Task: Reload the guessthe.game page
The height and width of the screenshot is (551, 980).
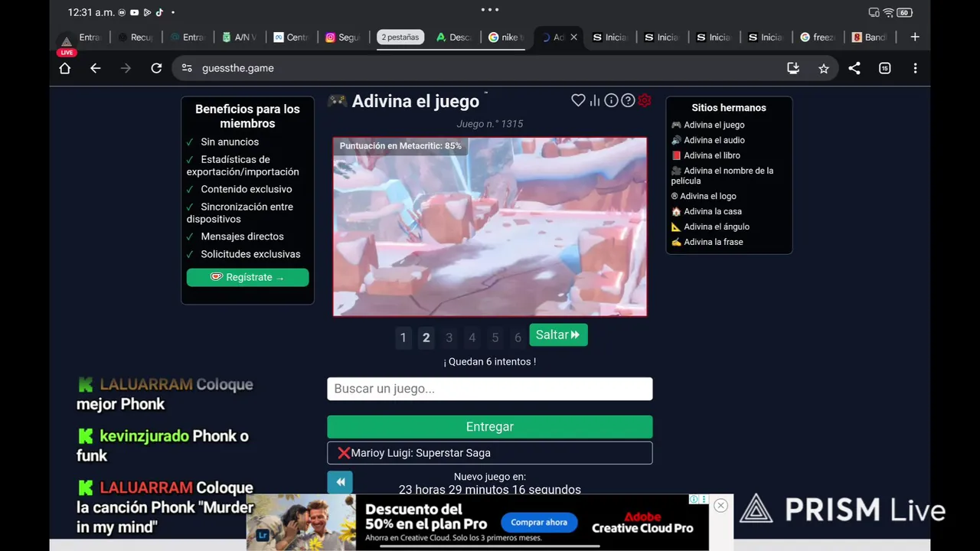Action: coord(156,68)
